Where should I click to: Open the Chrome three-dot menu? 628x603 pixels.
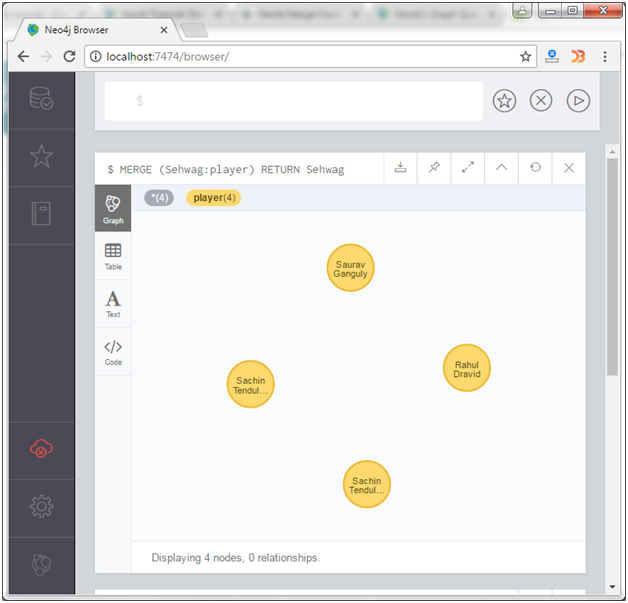click(x=605, y=56)
